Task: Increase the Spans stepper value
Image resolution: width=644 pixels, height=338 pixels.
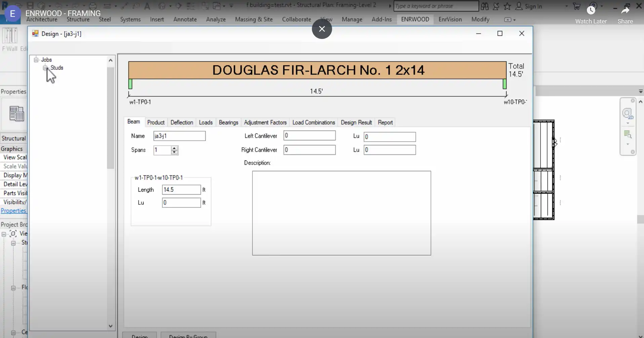Action: coord(174,148)
